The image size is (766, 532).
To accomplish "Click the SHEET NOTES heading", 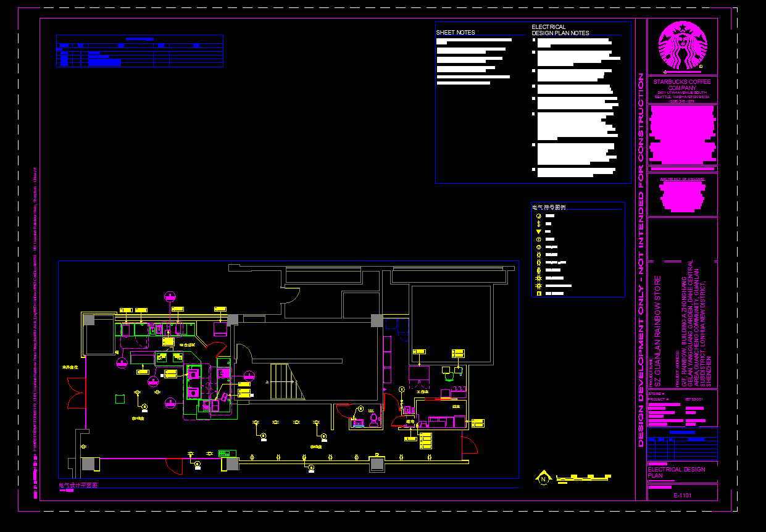I will pos(456,33).
